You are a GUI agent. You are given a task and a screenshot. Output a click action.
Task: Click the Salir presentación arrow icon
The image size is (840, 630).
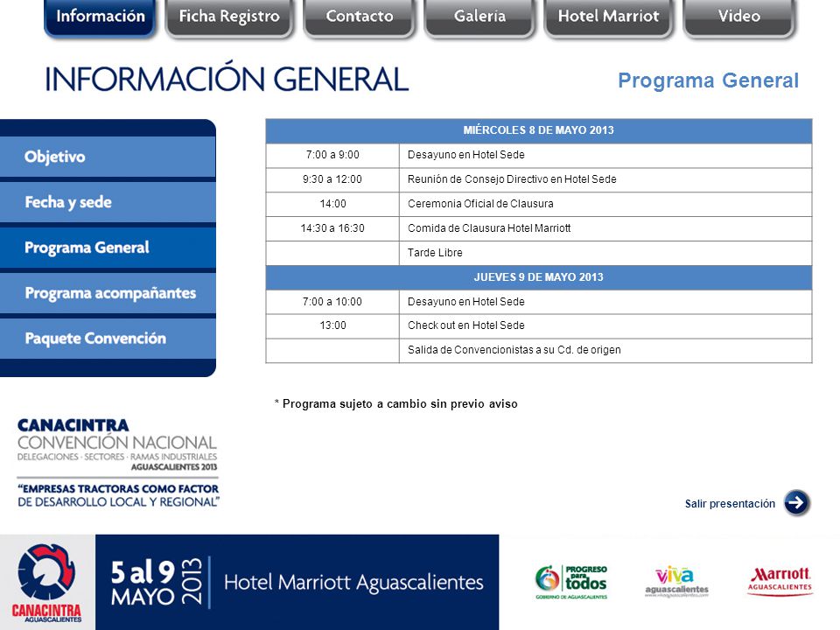click(x=796, y=502)
